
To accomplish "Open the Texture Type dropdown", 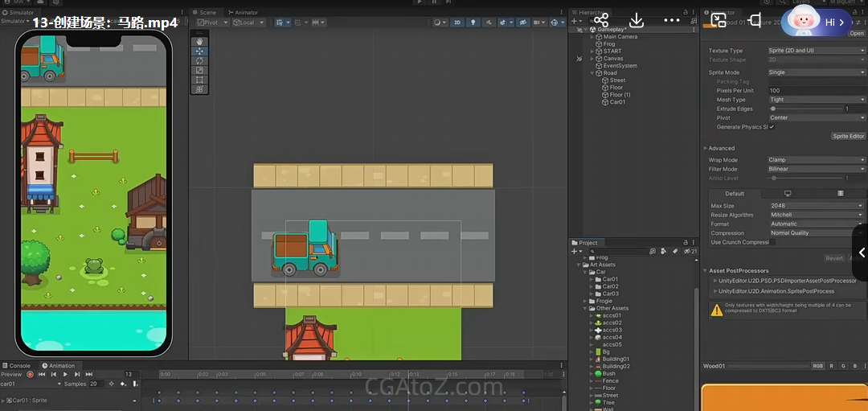I will pyautogui.click(x=815, y=51).
